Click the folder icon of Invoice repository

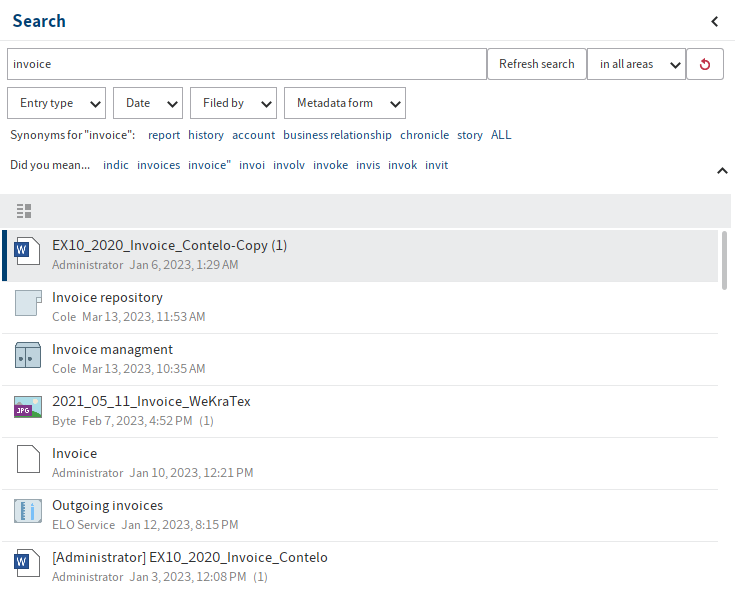pyautogui.click(x=28, y=303)
